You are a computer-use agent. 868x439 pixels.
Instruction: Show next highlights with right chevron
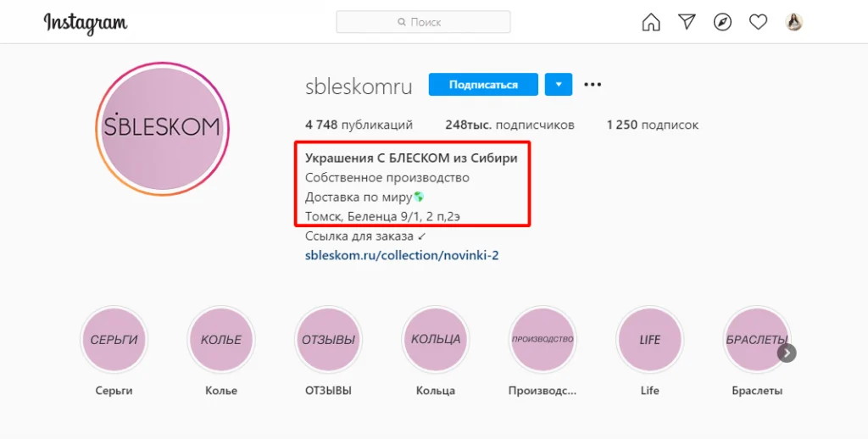pos(787,353)
